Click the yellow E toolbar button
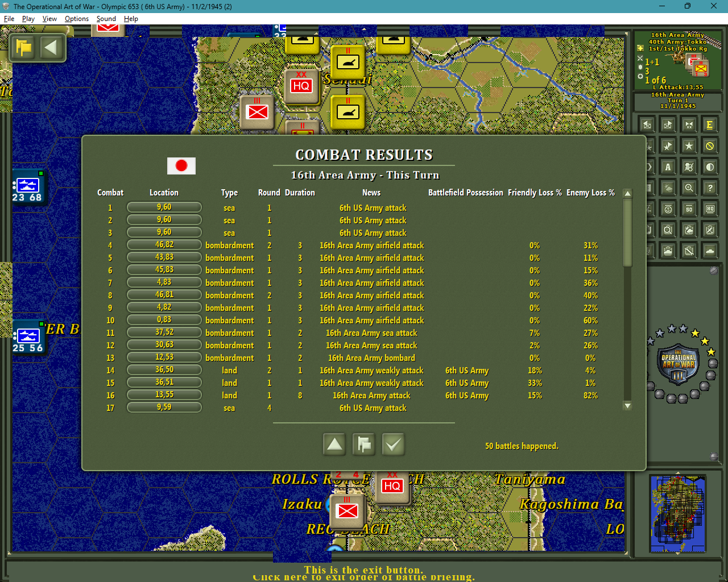 coord(710,124)
